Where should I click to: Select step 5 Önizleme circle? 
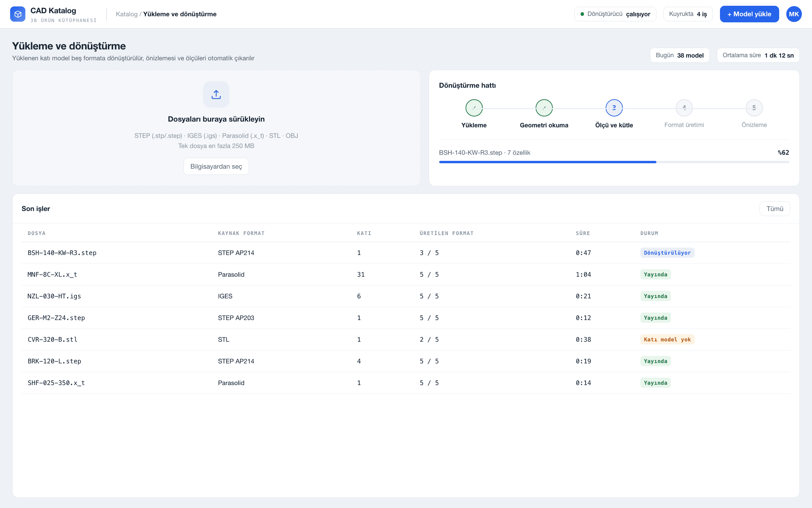(754, 108)
